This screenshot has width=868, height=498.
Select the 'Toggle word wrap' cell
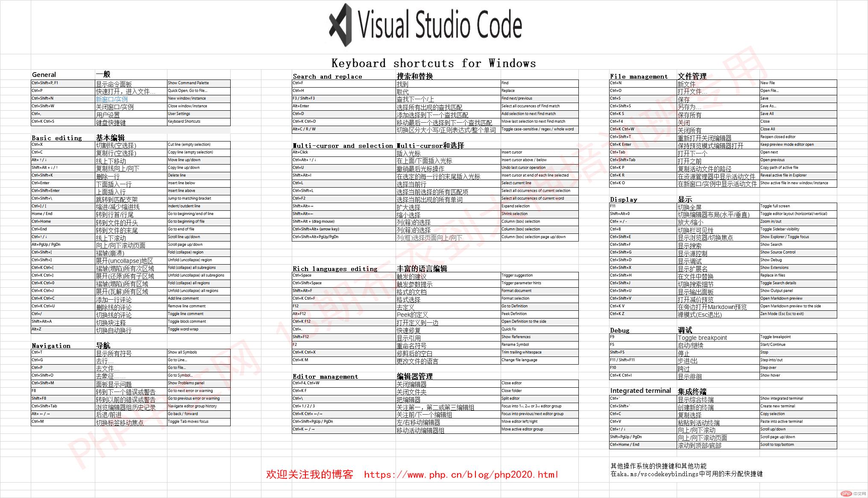[x=199, y=330]
